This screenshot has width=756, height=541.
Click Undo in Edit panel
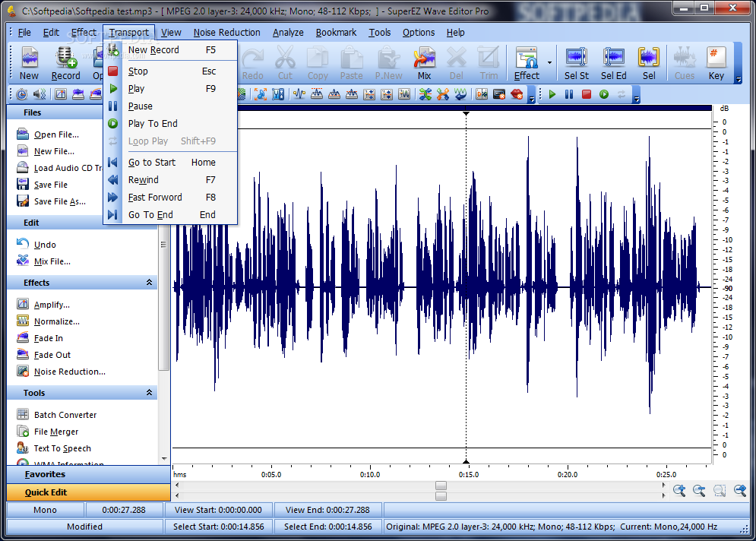[36, 245]
